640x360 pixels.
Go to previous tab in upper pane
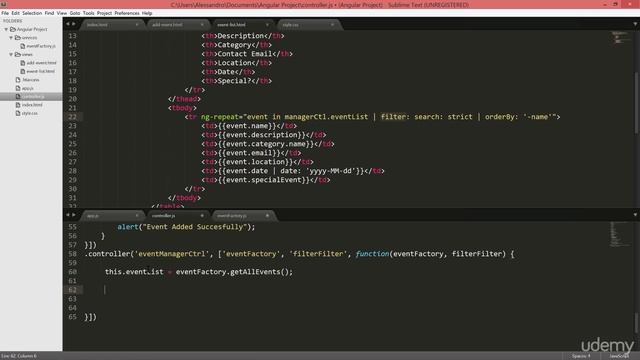pos(68,24)
